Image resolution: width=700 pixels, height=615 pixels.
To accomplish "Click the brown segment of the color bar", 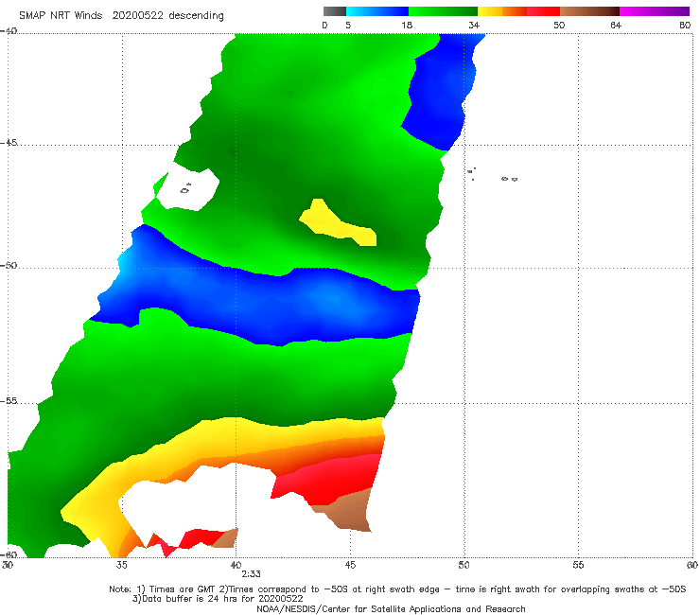I will click(589, 11).
